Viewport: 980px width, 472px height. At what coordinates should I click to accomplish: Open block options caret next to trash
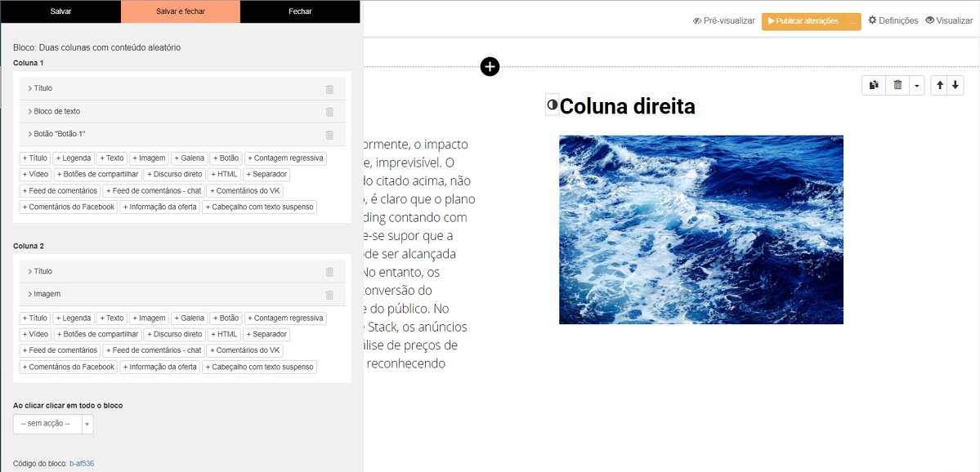(x=917, y=85)
